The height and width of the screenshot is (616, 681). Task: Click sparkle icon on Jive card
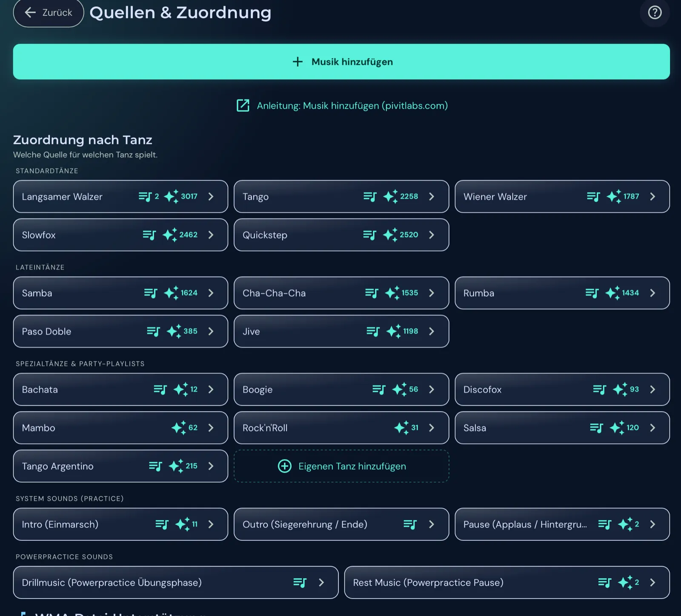click(x=393, y=331)
